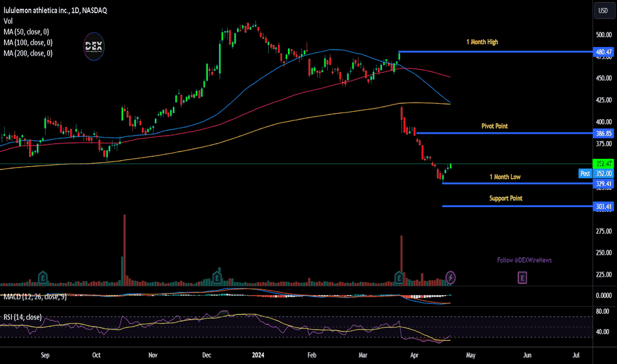Click the Dec label on time axis

[x=207, y=355]
